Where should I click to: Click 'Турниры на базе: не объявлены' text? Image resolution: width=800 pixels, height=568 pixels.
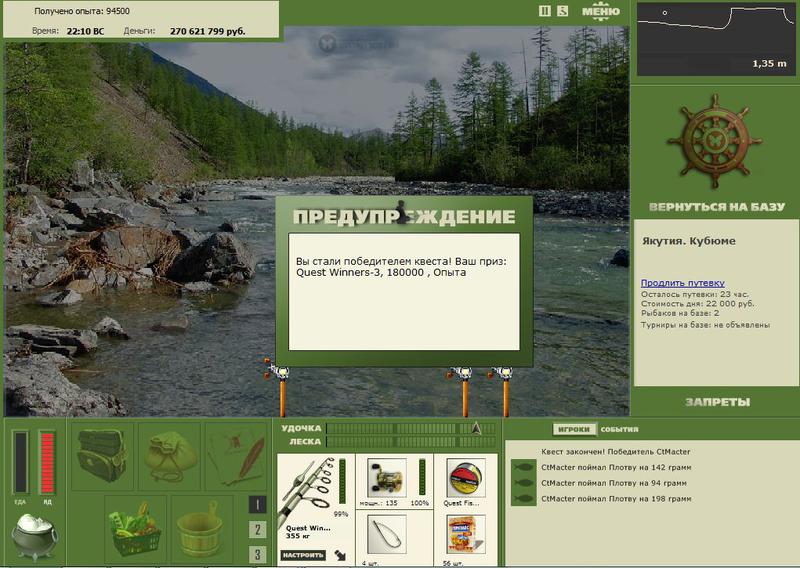[705, 325]
